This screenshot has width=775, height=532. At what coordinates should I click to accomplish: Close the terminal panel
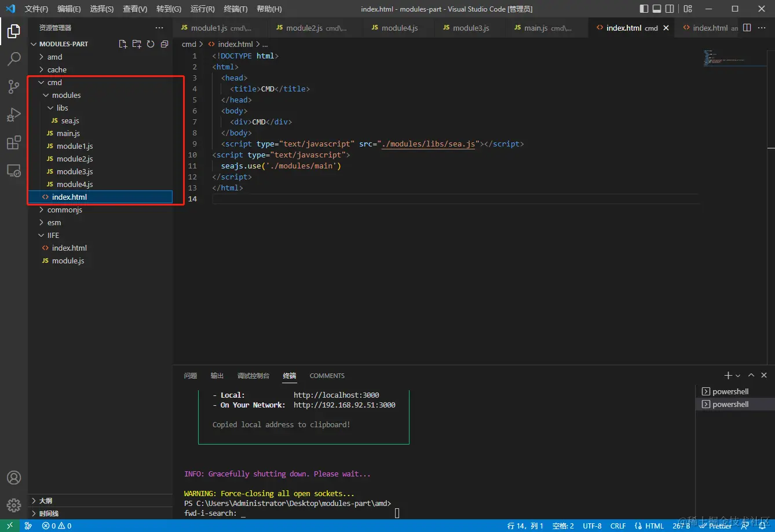(764, 376)
